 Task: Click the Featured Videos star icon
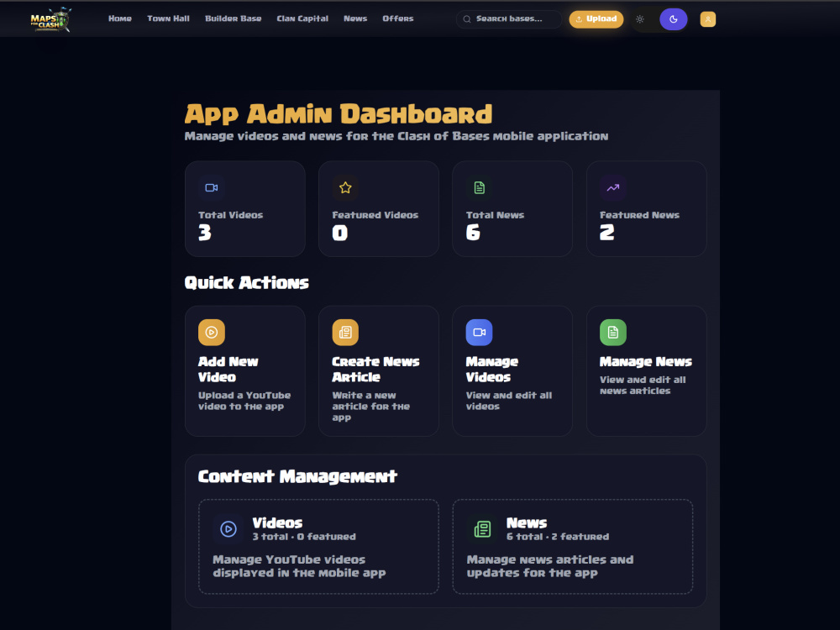(x=345, y=187)
